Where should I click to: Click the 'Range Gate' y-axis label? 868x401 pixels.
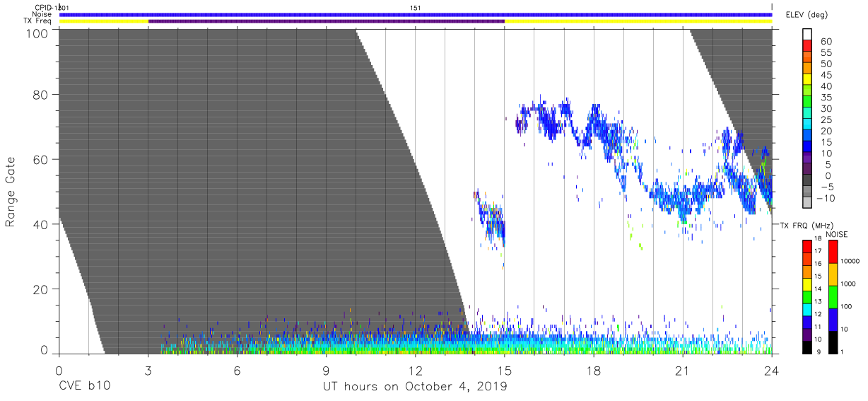coord(11,192)
